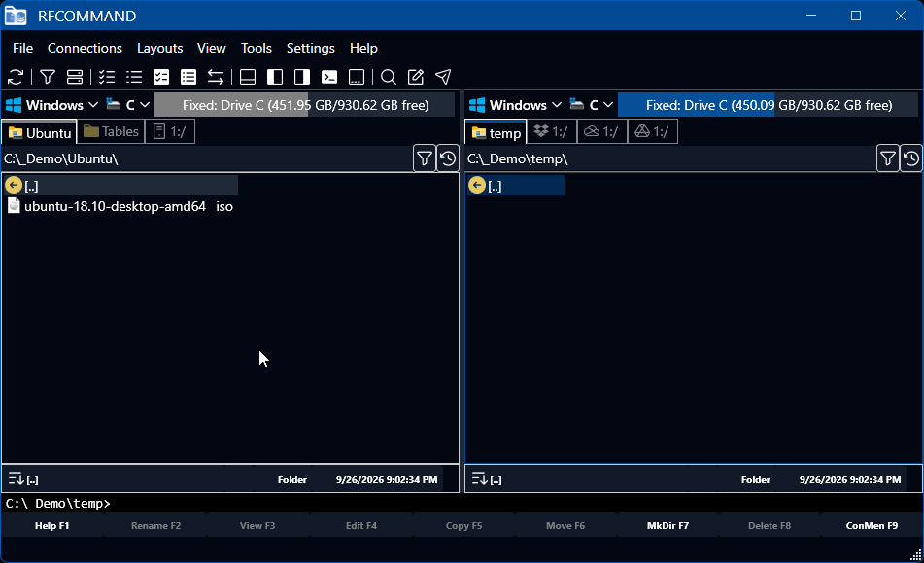Viewport: 924px width, 563px height.
Task: Click the magnifier search icon in toolbar
Action: 389,77
